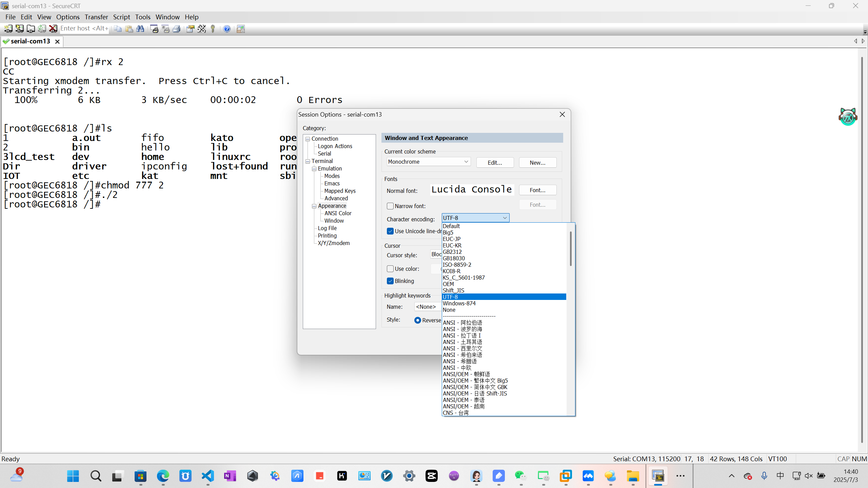
Task: Toggle the Use color checkbox
Action: click(390, 269)
